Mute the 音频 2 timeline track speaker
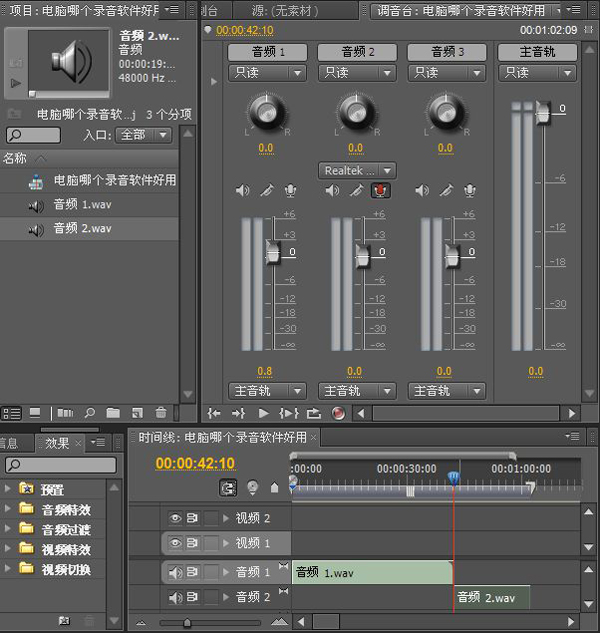 (175, 597)
